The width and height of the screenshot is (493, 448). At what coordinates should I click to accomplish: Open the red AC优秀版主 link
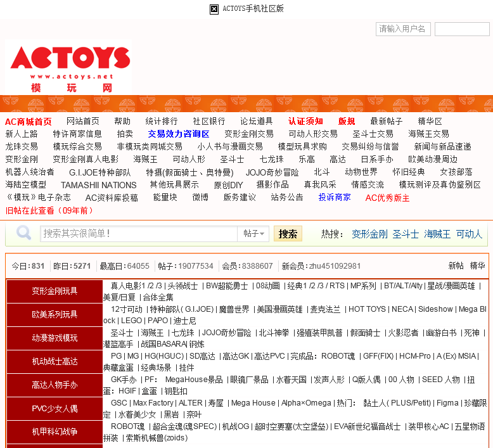pyautogui.click(x=387, y=198)
